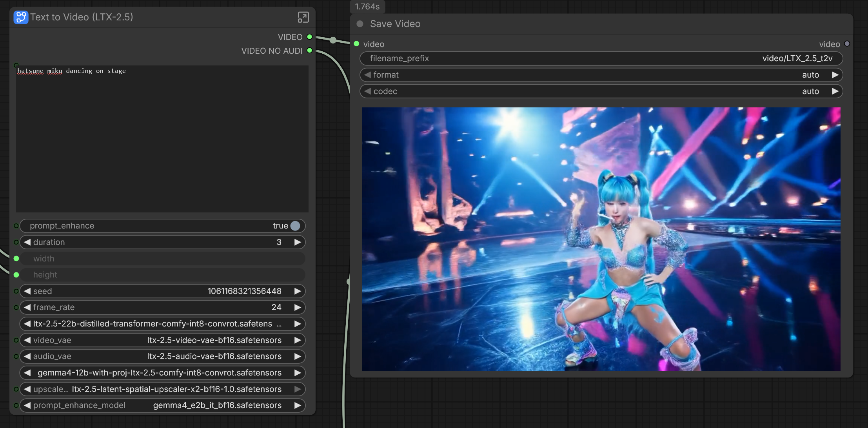Image resolution: width=868 pixels, height=428 pixels.
Task: Edit the filename_prefix field
Action: pyautogui.click(x=601, y=58)
